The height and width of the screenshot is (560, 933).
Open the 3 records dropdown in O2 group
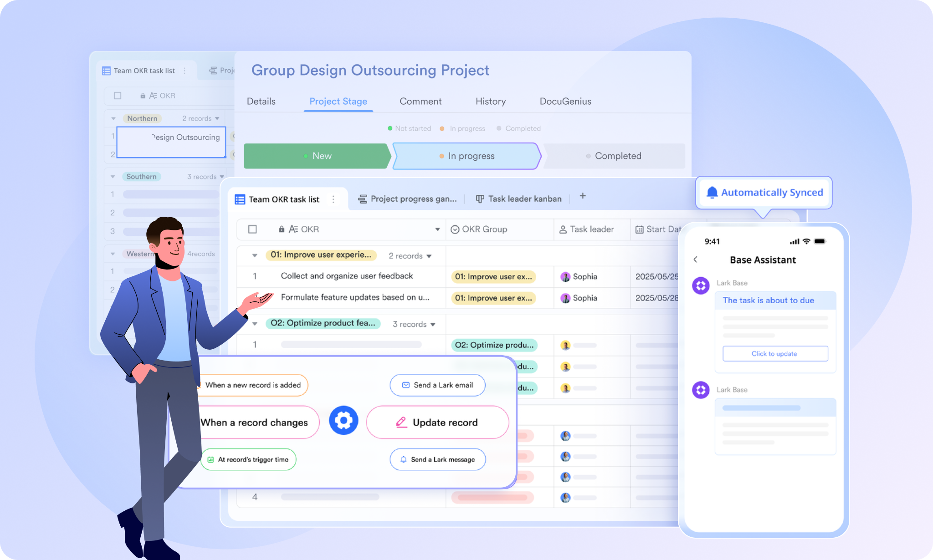[433, 325]
